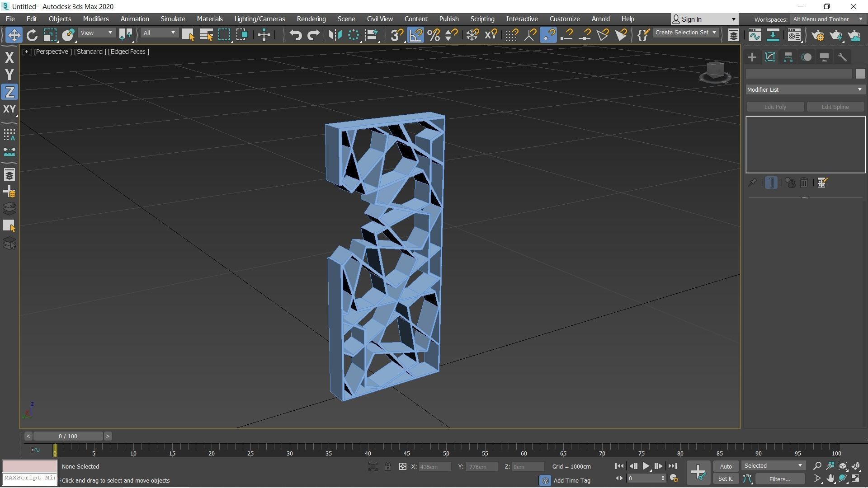Undo the last action
Image resolution: width=868 pixels, height=488 pixels.
tap(295, 35)
